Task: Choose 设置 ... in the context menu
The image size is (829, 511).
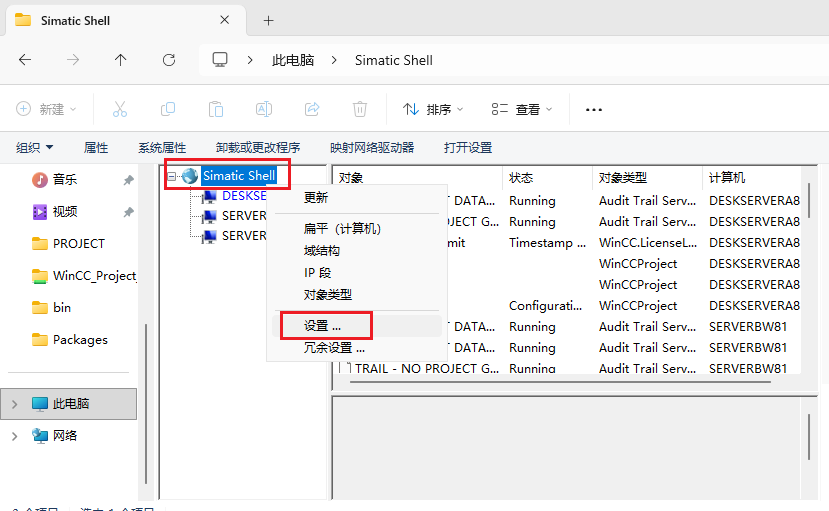Action: [357, 326]
